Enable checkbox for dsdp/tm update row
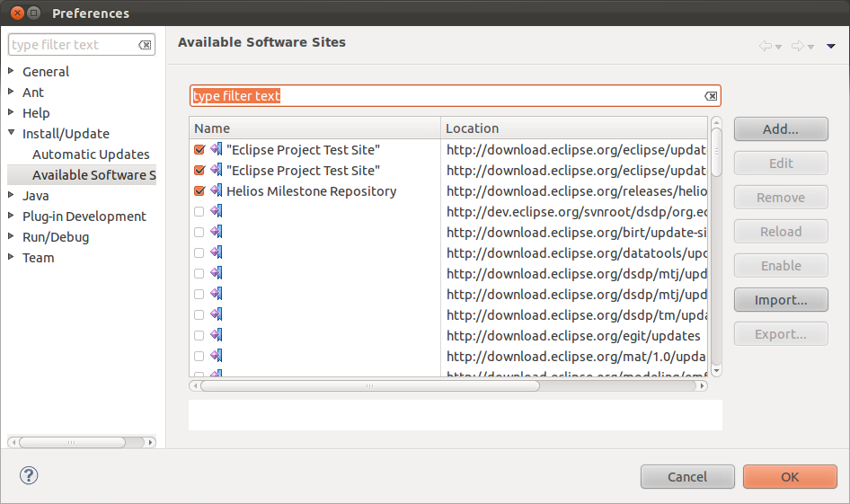Screen dimensions: 850x504 [199, 314]
